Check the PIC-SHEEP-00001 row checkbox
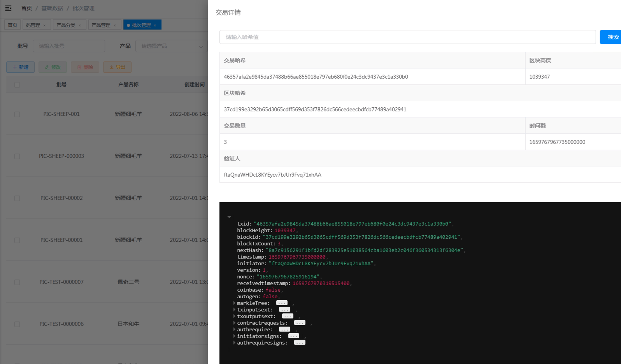This screenshot has height=364, width=621. tap(17, 240)
